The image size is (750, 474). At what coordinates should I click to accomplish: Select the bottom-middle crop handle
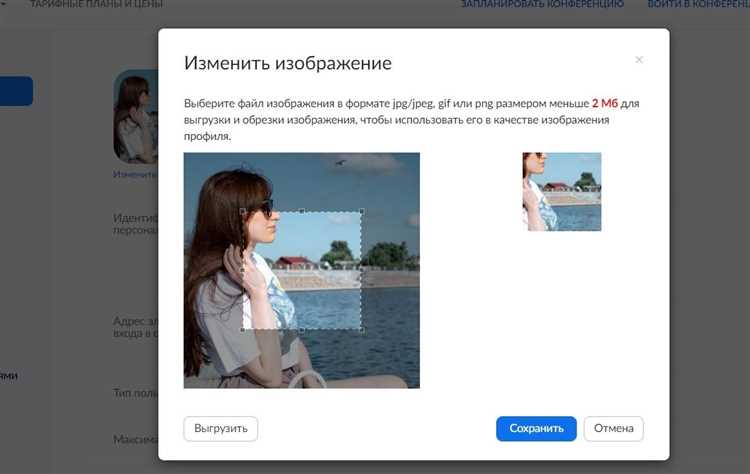[302, 330]
